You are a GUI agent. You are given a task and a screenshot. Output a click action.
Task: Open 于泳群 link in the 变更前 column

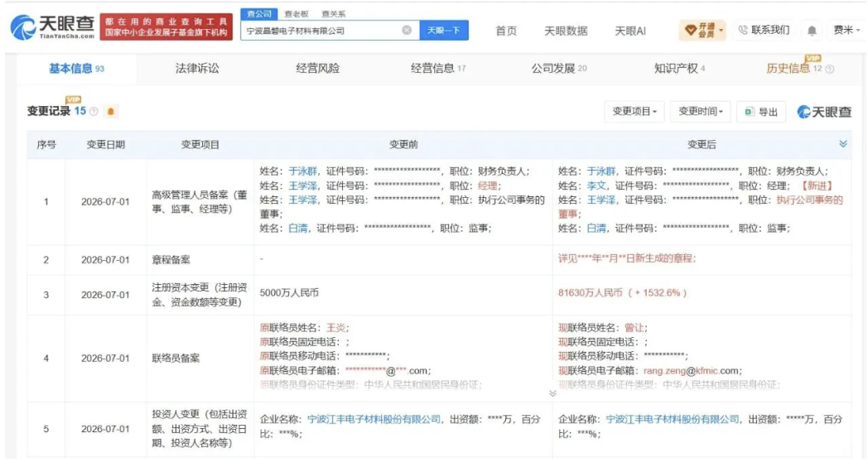click(303, 171)
